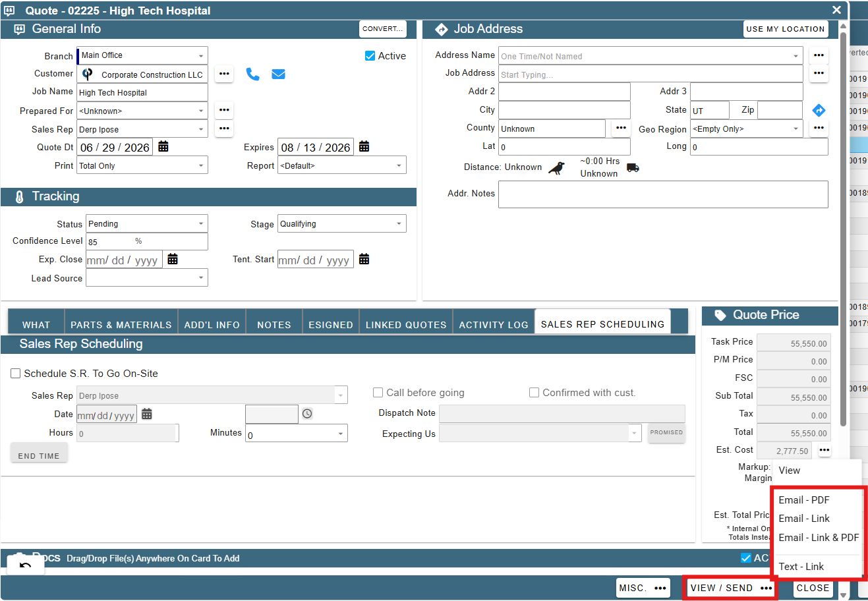Image resolution: width=868 pixels, height=601 pixels.
Task: Click the MISC. button
Action: pos(644,588)
